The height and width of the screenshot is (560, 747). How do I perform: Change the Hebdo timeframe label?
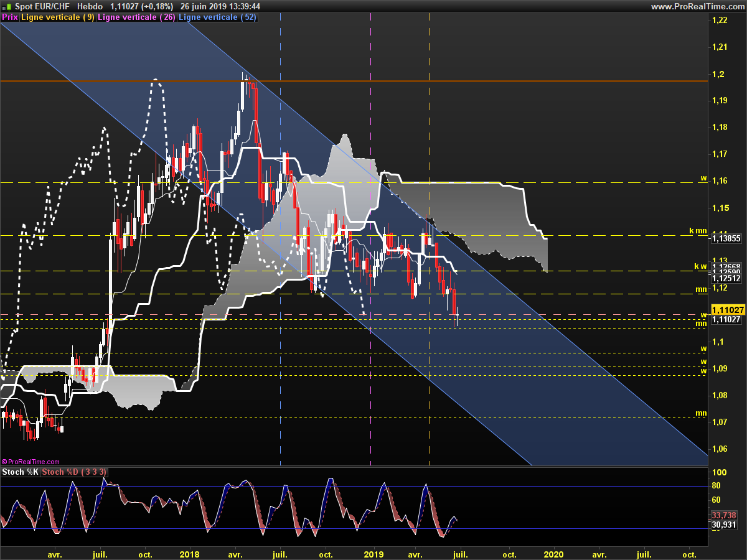(90, 6)
